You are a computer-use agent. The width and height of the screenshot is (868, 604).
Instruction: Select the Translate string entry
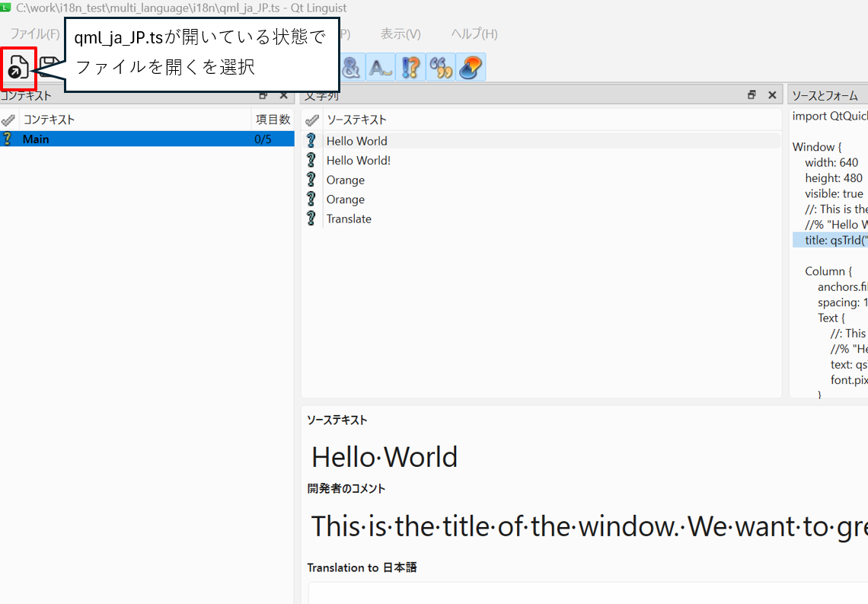click(x=349, y=219)
